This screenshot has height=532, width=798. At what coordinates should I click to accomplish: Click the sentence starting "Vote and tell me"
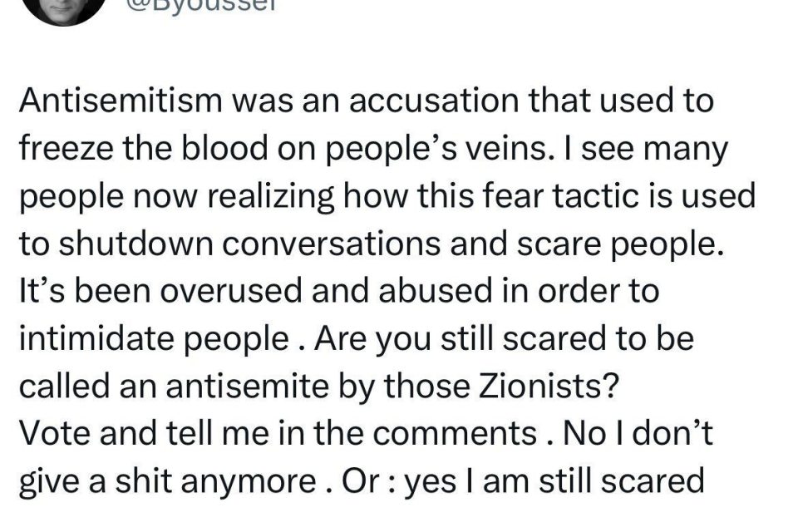pyautogui.click(x=278, y=433)
